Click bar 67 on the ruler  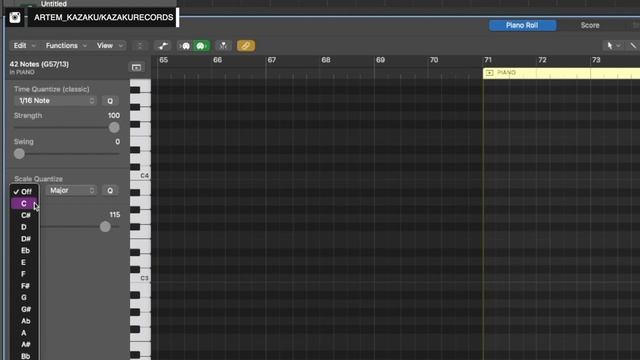[272, 60]
